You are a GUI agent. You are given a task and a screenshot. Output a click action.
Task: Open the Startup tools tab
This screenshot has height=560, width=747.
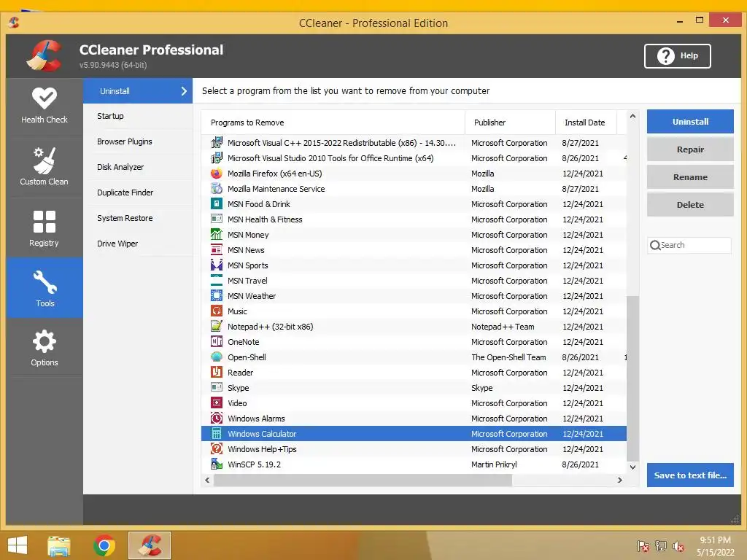(138, 116)
